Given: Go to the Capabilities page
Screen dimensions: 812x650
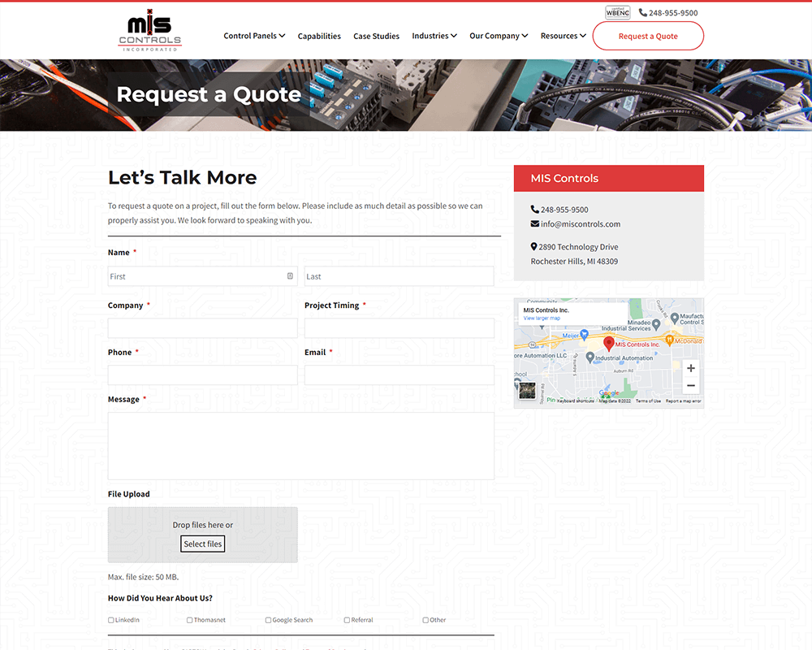Looking at the screenshot, I should pyautogui.click(x=319, y=36).
